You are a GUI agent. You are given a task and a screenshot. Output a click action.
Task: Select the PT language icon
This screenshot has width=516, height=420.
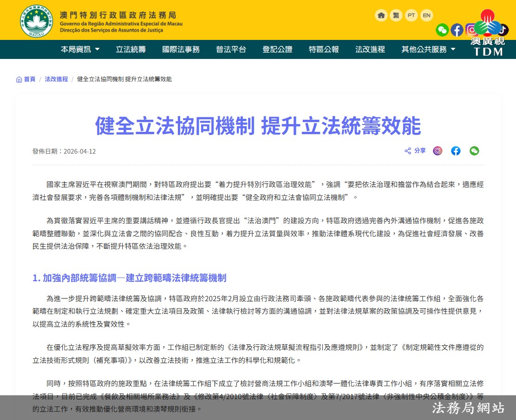[x=411, y=15]
